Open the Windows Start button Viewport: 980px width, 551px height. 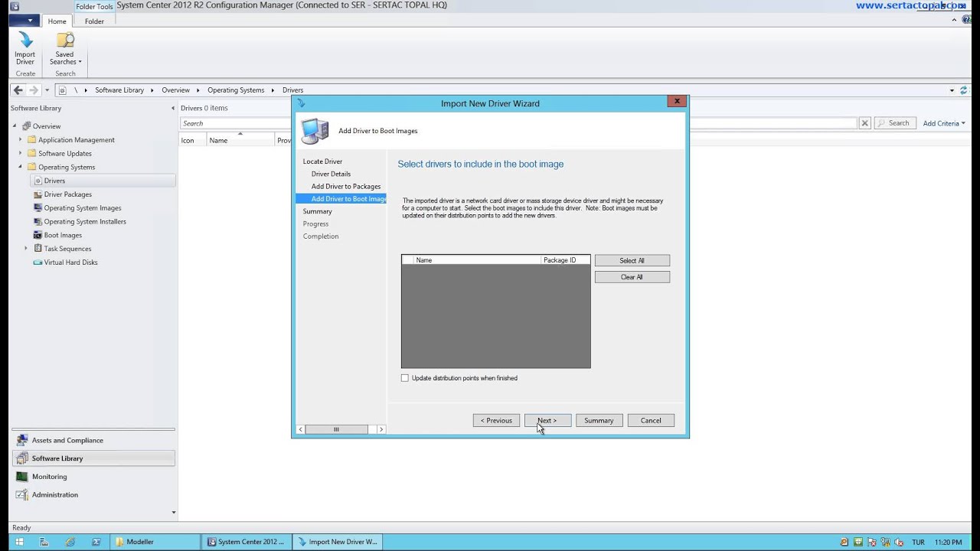pyautogui.click(x=19, y=542)
